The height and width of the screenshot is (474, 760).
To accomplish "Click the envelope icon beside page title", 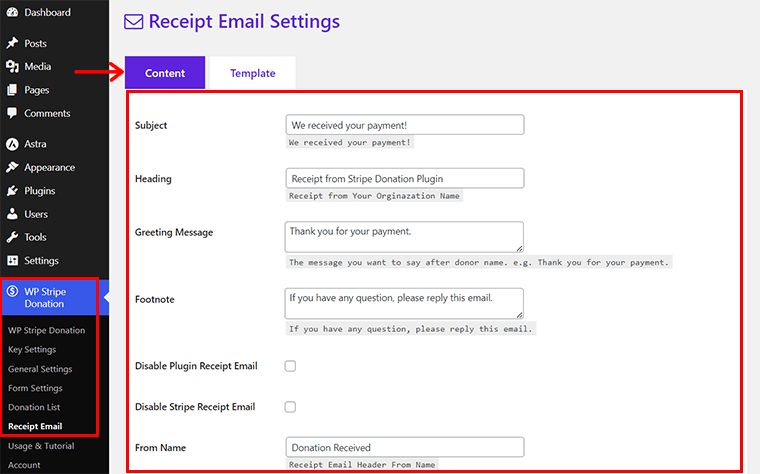I will click(x=134, y=22).
